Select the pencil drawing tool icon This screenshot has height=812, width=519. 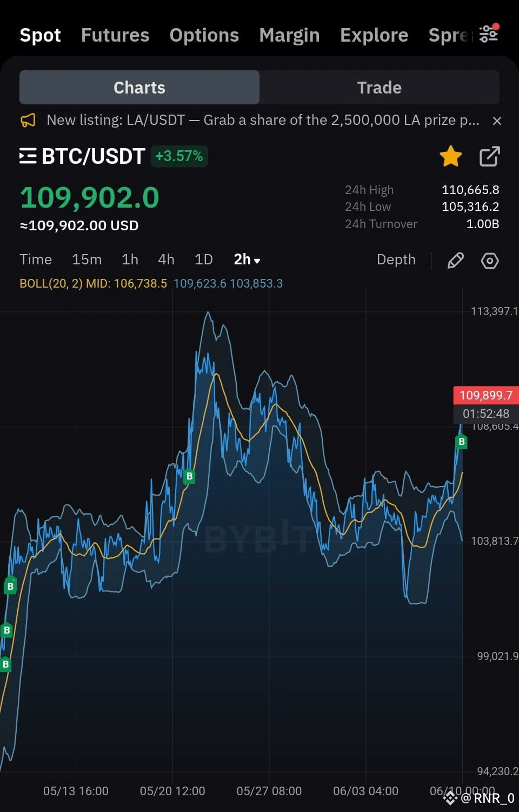(456, 261)
